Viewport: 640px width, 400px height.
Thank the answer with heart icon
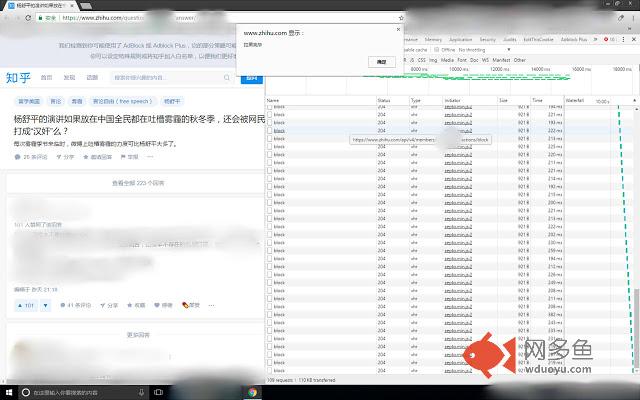point(163,305)
